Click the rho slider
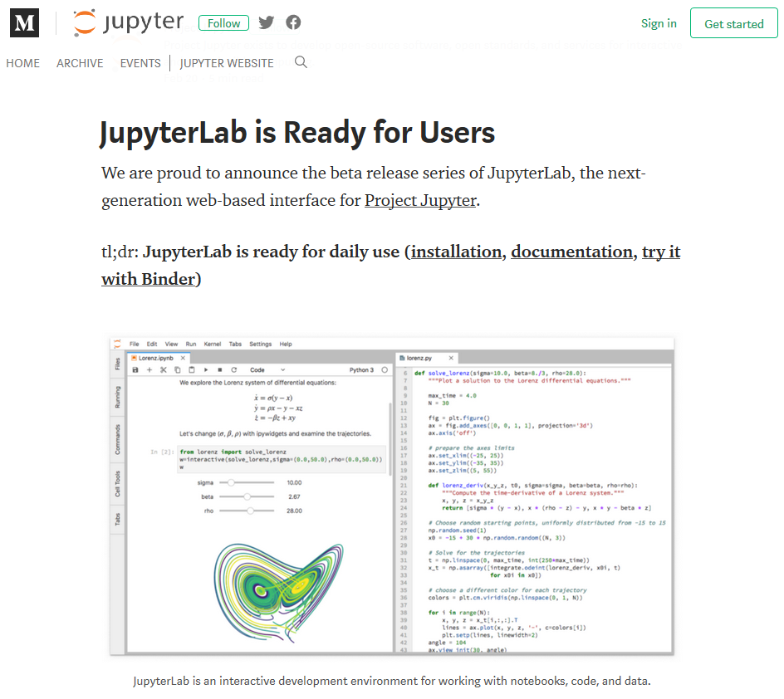The height and width of the screenshot is (699, 784). coord(247,511)
